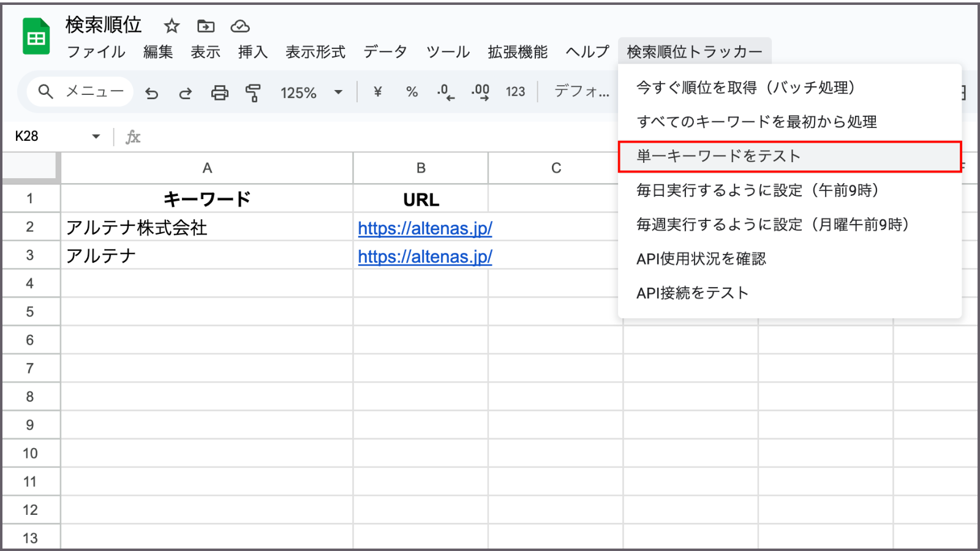
Task: Open the ヘルプ menu
Action: coord(587,52)
